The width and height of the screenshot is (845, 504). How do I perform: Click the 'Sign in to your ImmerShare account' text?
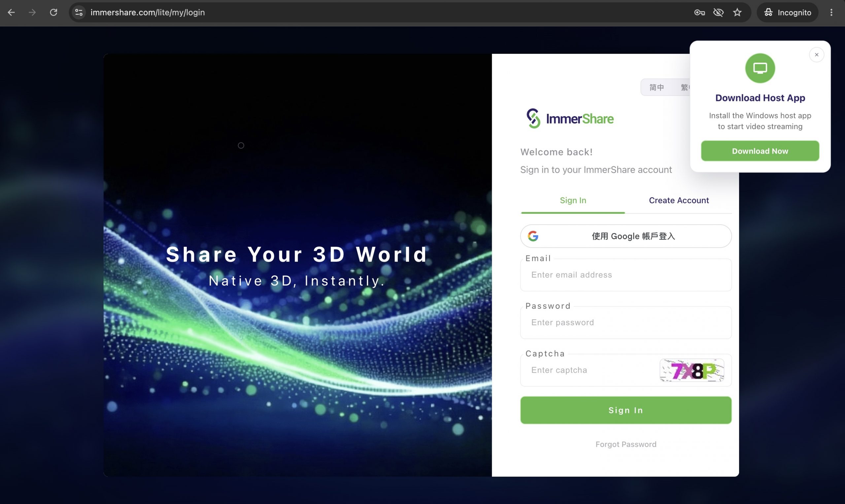596,170
